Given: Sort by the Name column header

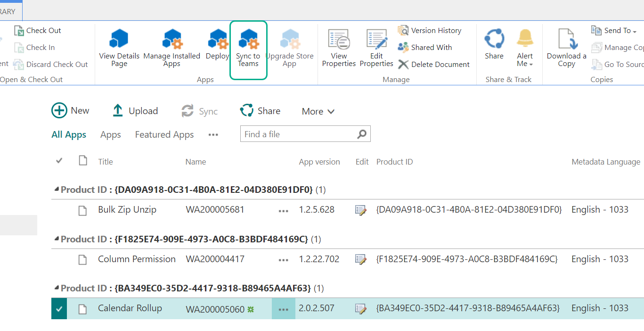Looking at the screenshot, I should (196, 162).
